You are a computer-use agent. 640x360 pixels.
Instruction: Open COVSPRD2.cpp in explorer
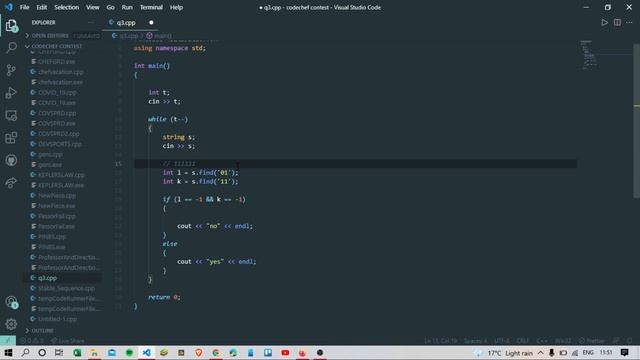[59, 134]
